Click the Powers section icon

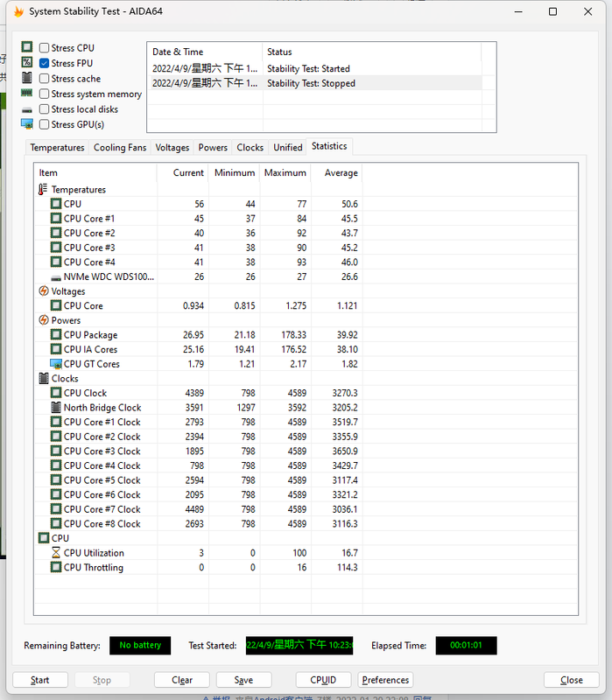pyautogui.click(x=44, y=320)
